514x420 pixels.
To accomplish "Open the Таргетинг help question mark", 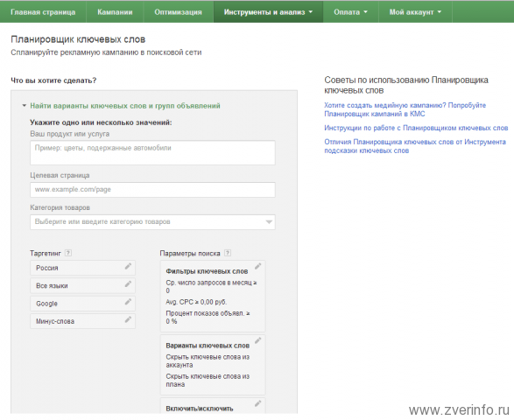I will 68,253.
